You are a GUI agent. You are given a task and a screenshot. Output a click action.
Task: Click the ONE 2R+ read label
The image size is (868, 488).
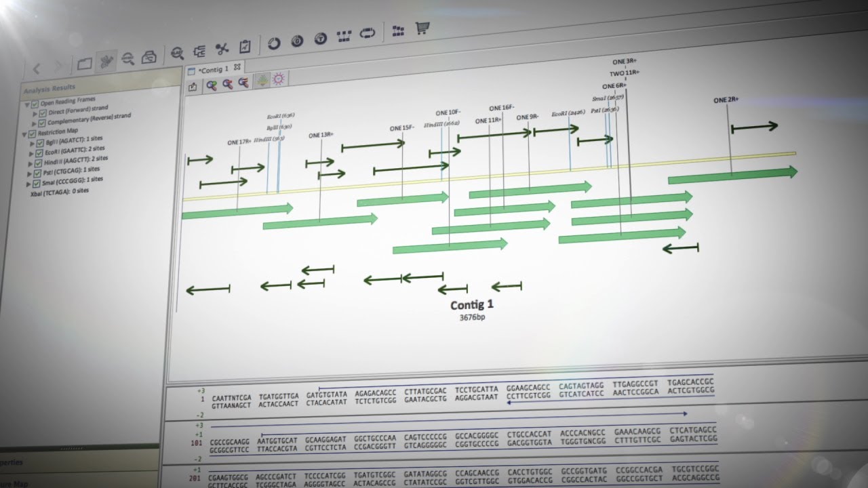point(726,100)
